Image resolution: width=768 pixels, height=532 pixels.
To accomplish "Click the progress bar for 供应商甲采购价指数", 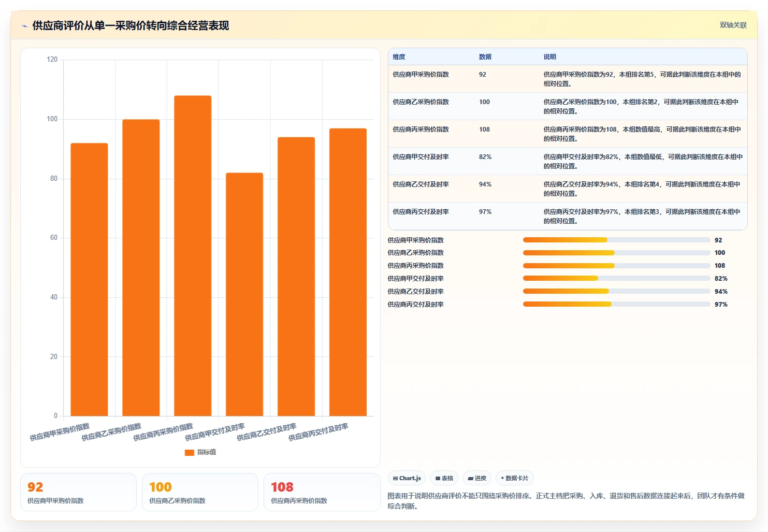I will 616,240.
